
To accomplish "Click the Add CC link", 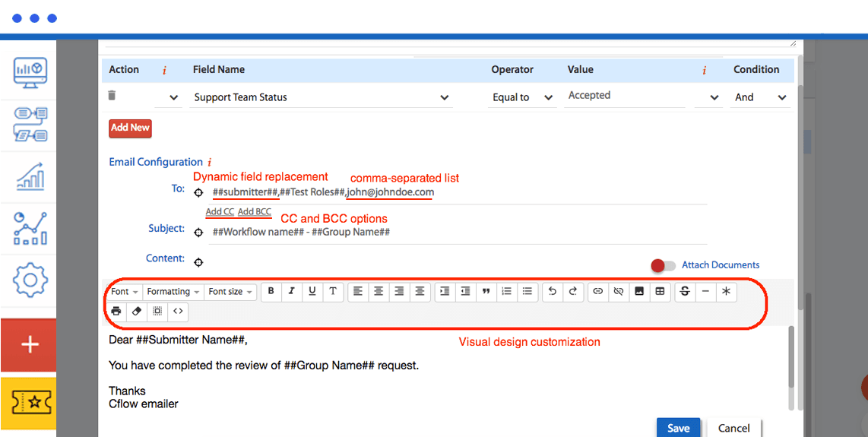I will (x=220, y=212).
